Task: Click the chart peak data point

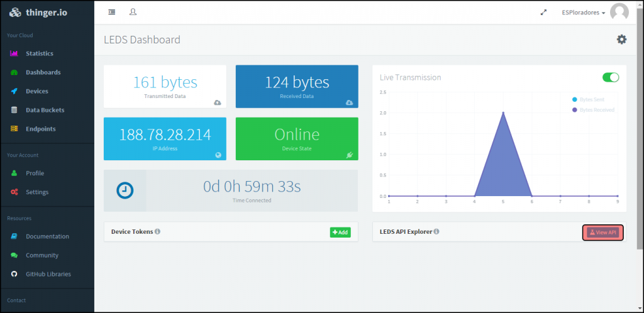Action: 503,113
